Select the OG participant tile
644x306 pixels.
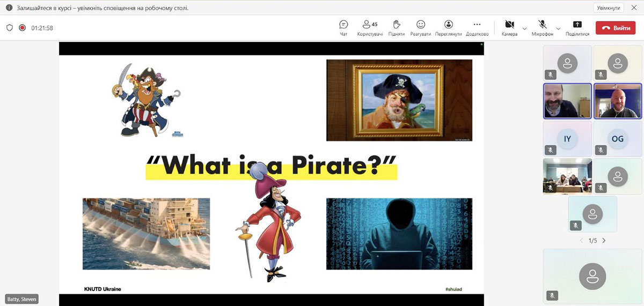[618, 138]
